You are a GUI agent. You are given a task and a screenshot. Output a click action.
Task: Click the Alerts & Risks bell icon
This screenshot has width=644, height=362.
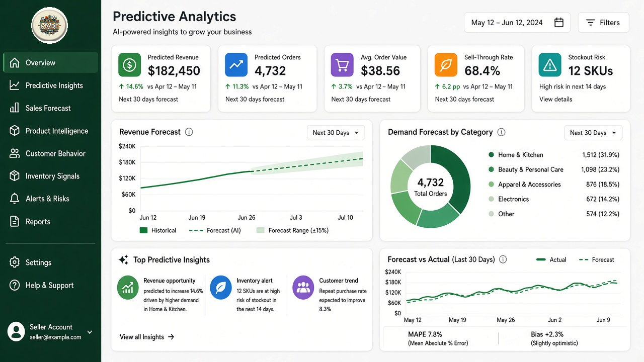15,199
